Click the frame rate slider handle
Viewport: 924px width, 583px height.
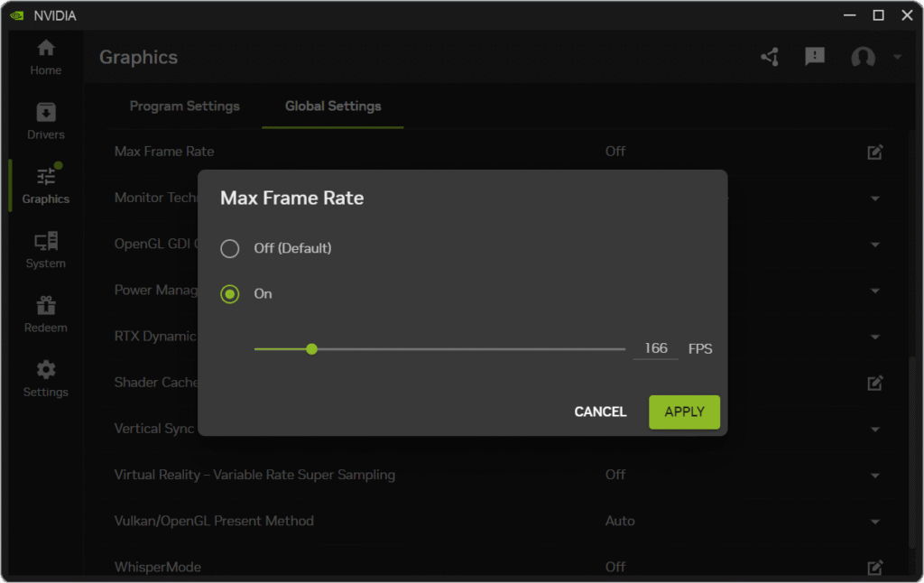click(311, 349)
